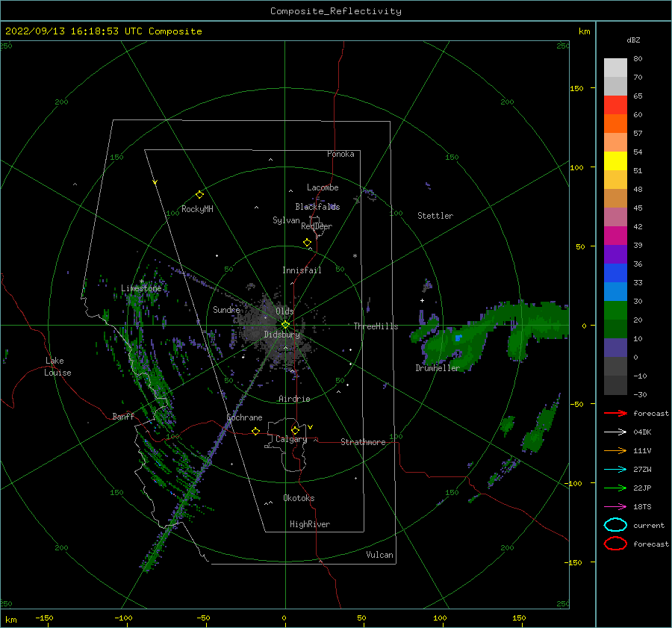
Task: Select the yellow diamond marker inside Calgary
Action: (x=295, y=430)
